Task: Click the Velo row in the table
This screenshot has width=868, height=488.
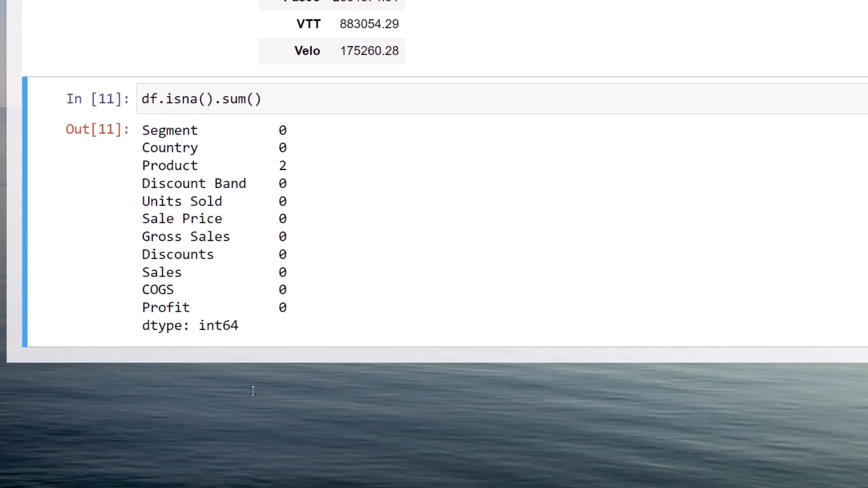Action: tap(332, 51)
